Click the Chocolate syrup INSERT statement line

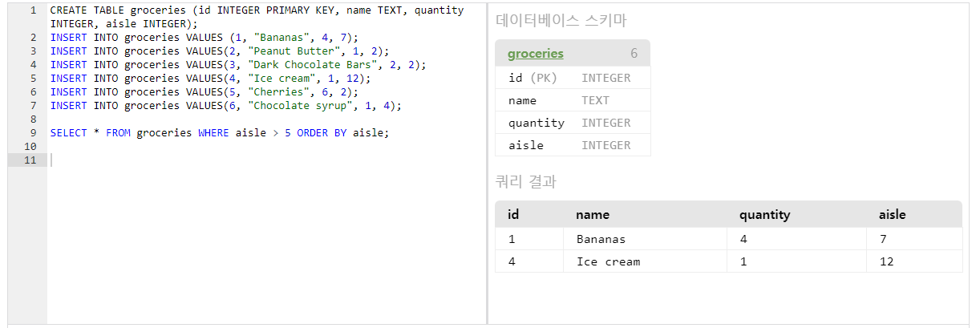226,105
